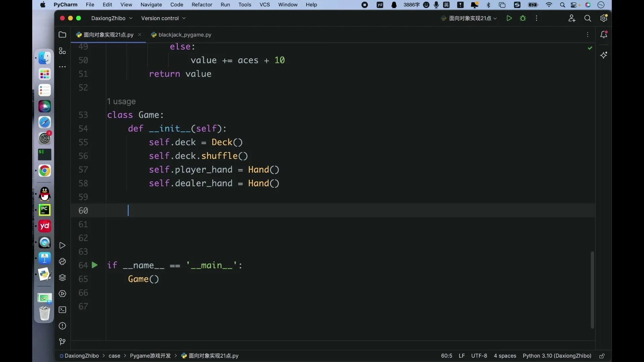
Task: Open the Version control dropdown
Action: coord(163,18)
